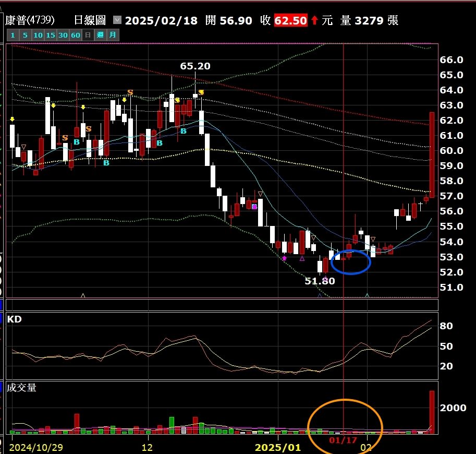The height and width of the screenshot is (454, 476).
Task: Click the closing price 62.50
Action: tap(290, 20)
